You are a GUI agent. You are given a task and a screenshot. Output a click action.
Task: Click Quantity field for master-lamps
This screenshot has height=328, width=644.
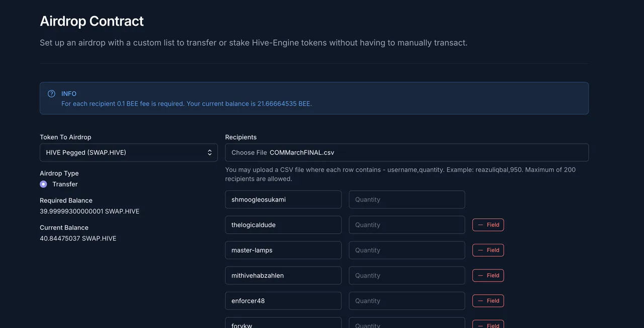407,250
